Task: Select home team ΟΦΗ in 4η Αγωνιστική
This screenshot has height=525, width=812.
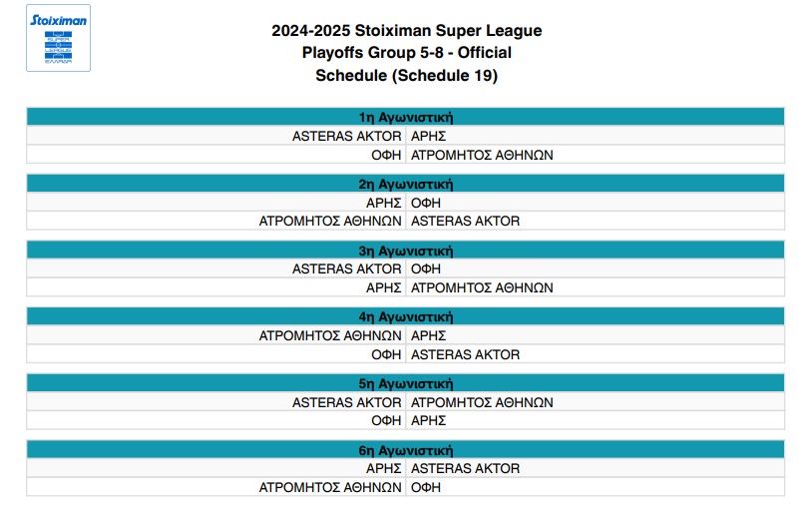Action: click(386, 354)
